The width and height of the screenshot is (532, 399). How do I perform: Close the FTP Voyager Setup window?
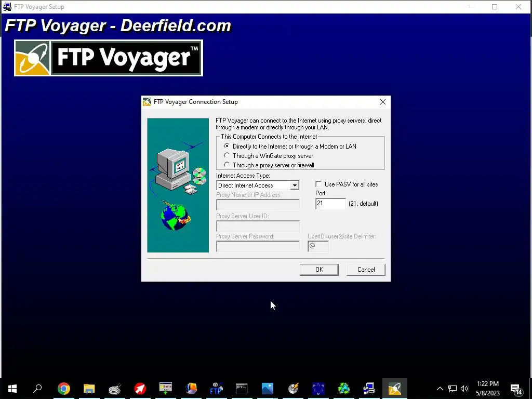pyautogui.click(x=518, y=7)
